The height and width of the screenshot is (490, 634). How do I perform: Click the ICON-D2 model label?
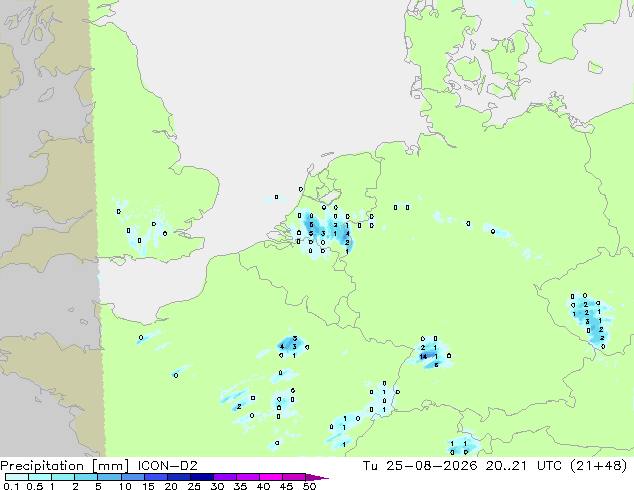(x=167, y=466)
